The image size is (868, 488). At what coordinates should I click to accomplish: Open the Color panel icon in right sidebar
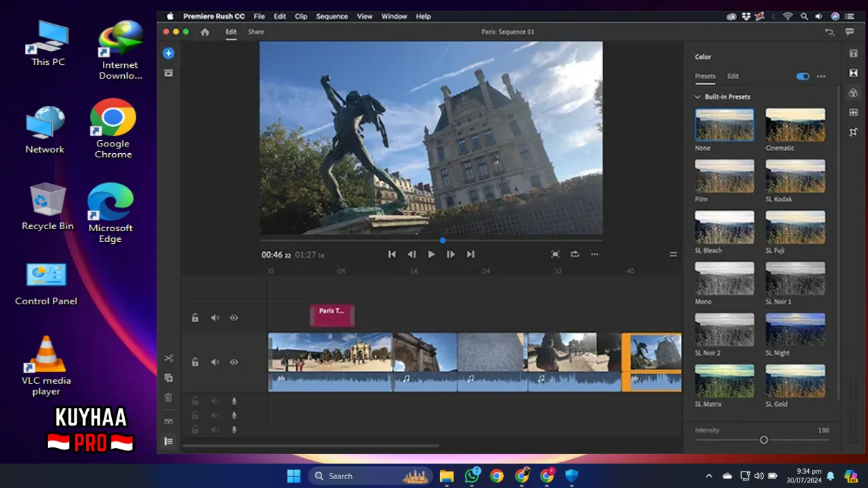(854, 93)
